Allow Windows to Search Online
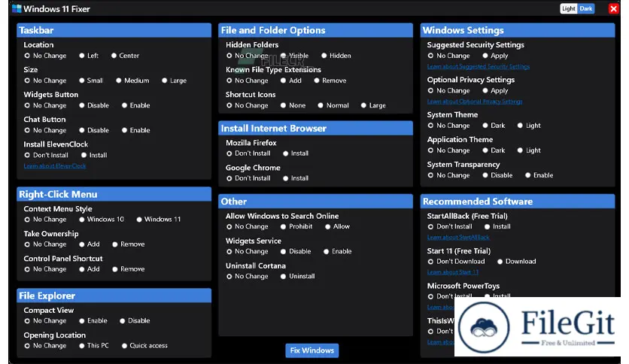The width and height of the screenshot is (629, 364). pyautogui.click(x=338, y=226)
